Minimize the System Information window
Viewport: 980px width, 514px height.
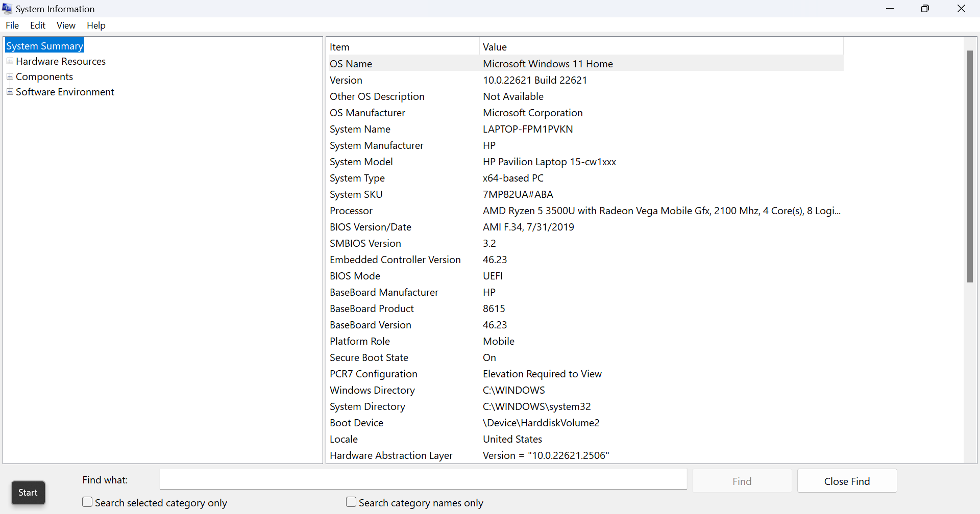pyautogui.click(x=890, y=9)
